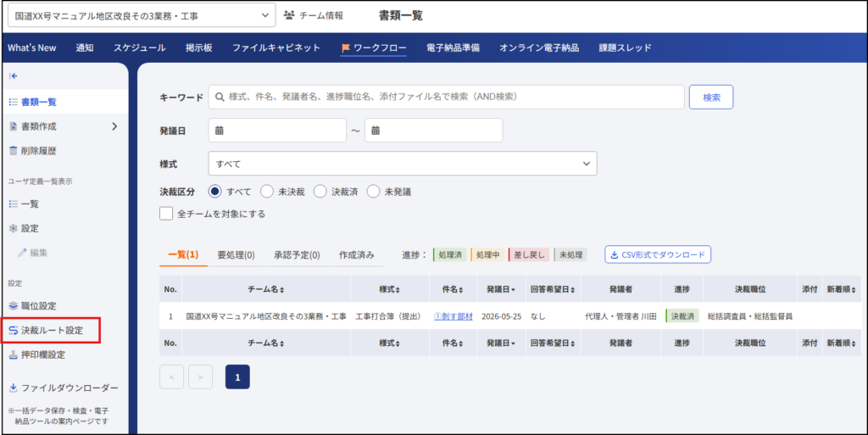Click the green 処理済 progress legend
Image resolution: width=868 pixels, height=435 pixels.
coord(449,255)
